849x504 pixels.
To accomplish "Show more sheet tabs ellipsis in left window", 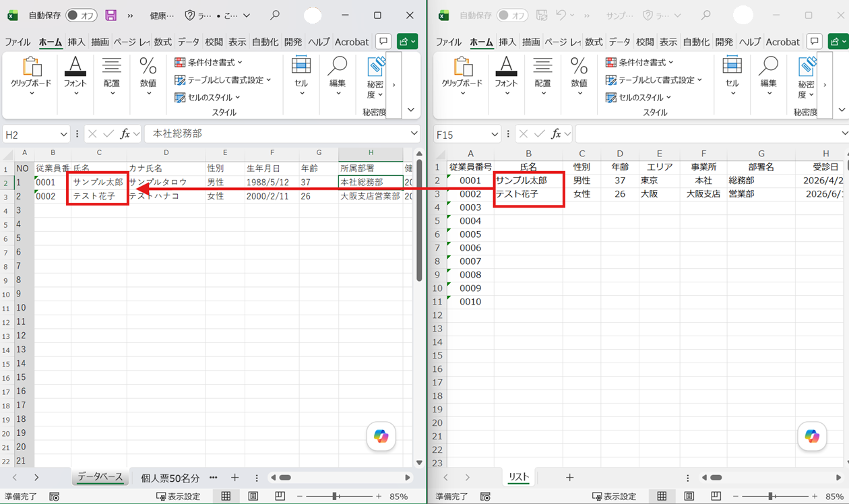I will [x=213, y=478].
